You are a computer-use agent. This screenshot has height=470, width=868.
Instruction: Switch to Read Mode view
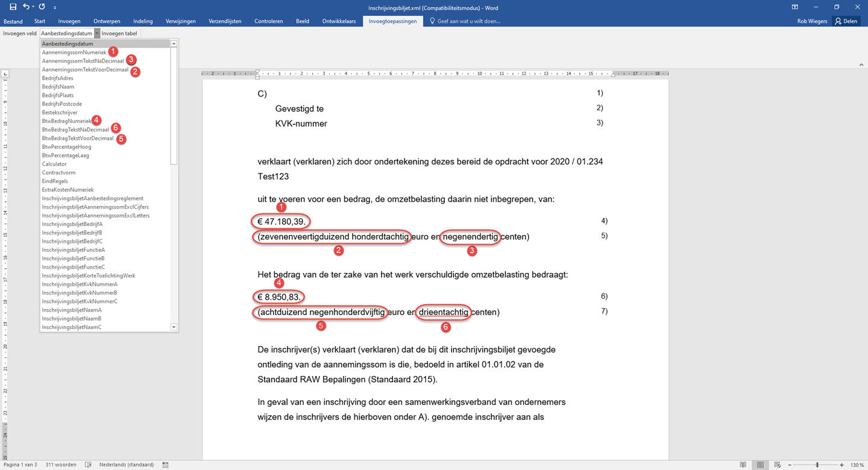coord(743,465)
